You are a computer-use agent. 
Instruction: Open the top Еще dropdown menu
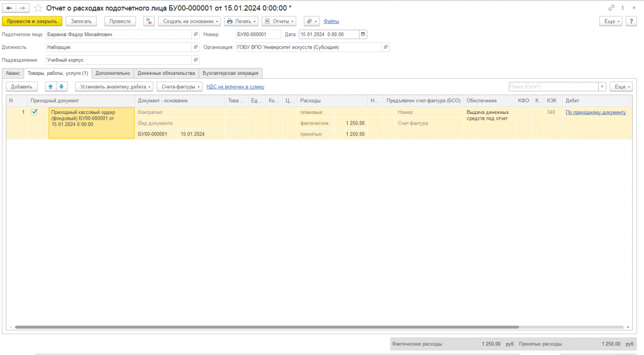[x=611, y=21]
